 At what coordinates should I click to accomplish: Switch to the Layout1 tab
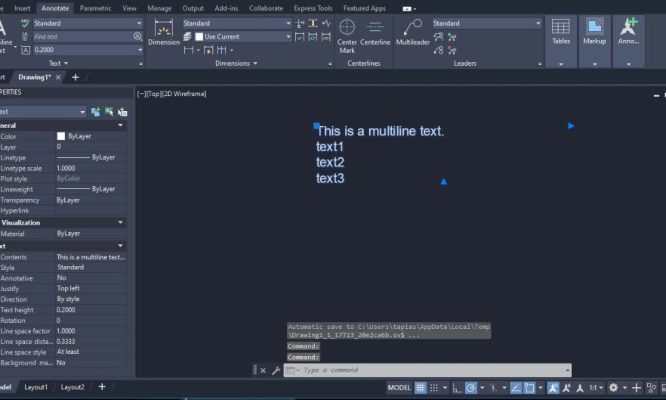[35, 387]
